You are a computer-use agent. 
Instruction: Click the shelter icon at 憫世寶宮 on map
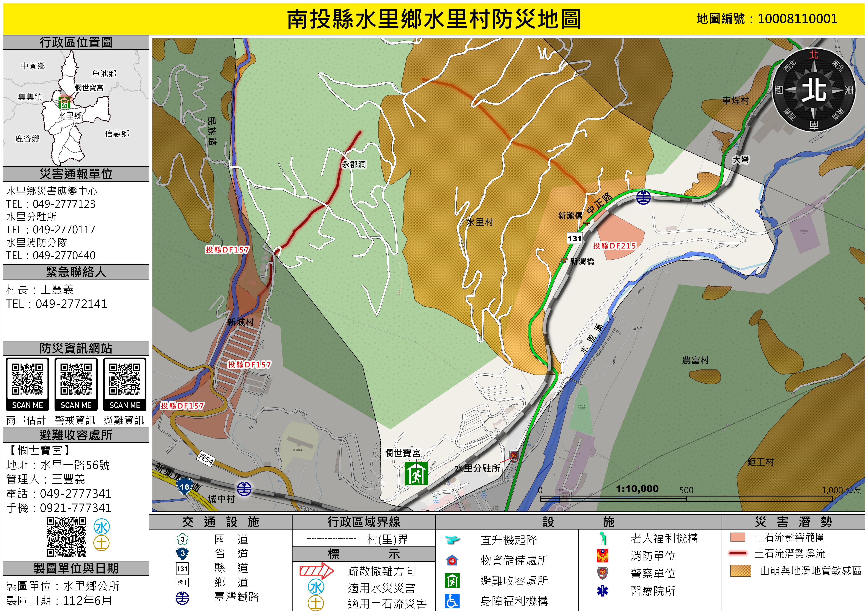click(x=416, y=473)
